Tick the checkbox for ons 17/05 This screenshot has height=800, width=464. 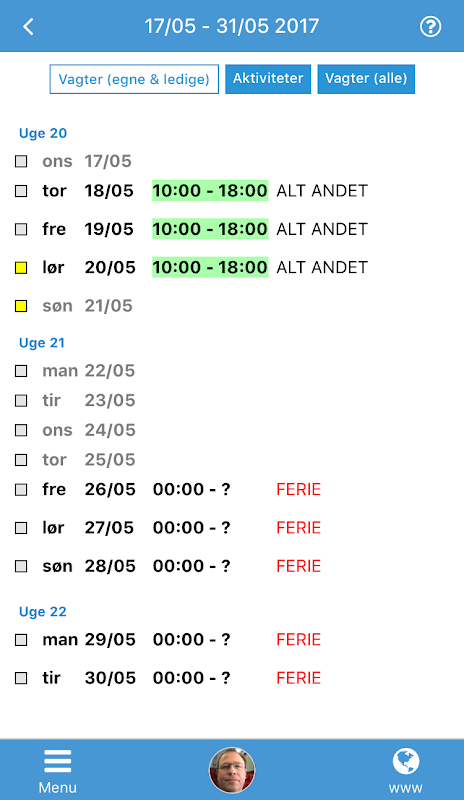tap(21, 161)
